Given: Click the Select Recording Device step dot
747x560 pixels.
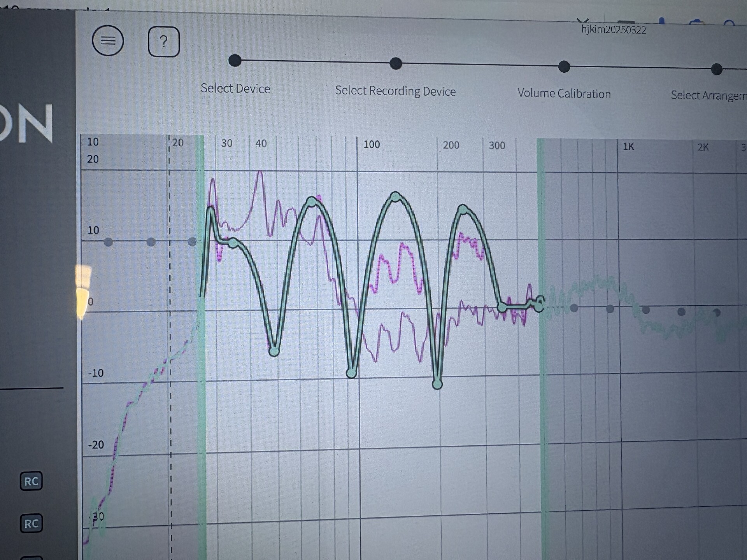Looking at the screenshot, I should coord(396,63).
